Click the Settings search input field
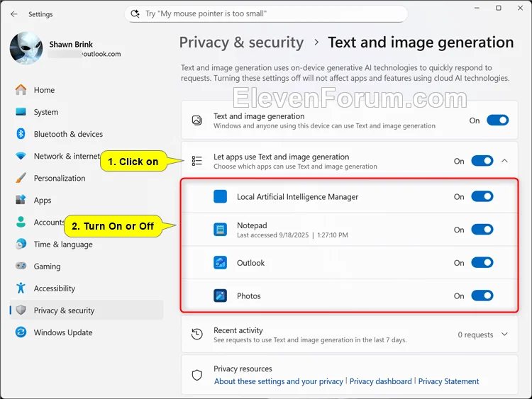 (x=266, y=14)
